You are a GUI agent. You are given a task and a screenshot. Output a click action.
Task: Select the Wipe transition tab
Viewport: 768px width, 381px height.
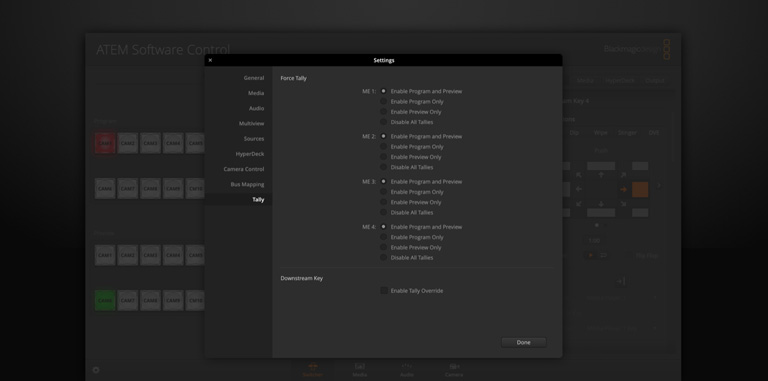point(600,133)
